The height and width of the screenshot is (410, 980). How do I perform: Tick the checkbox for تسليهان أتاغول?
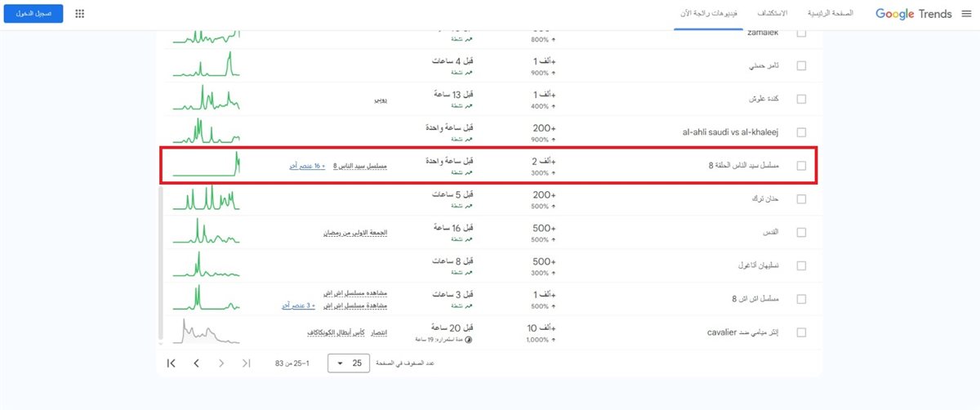tap(801, 265)
